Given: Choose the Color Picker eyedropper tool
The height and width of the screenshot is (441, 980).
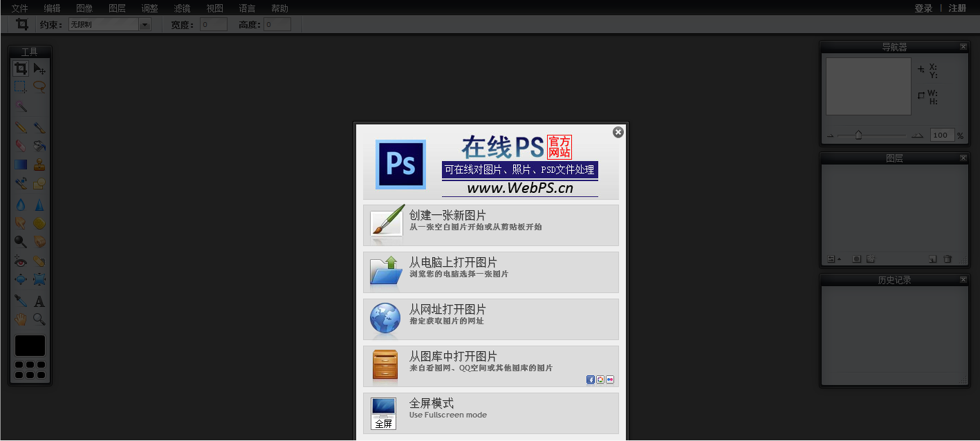Looking at the screenshot, I should coord(21,301).
